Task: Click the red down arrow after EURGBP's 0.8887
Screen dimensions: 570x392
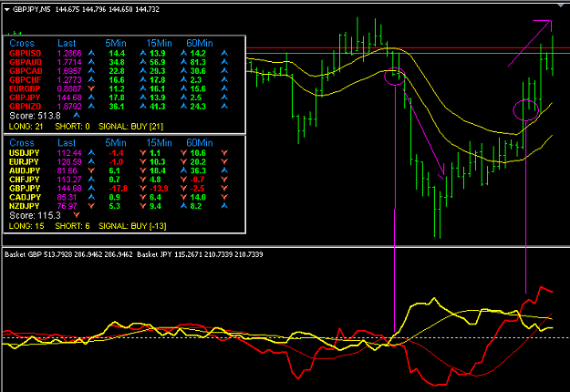Action: [91, 88]
